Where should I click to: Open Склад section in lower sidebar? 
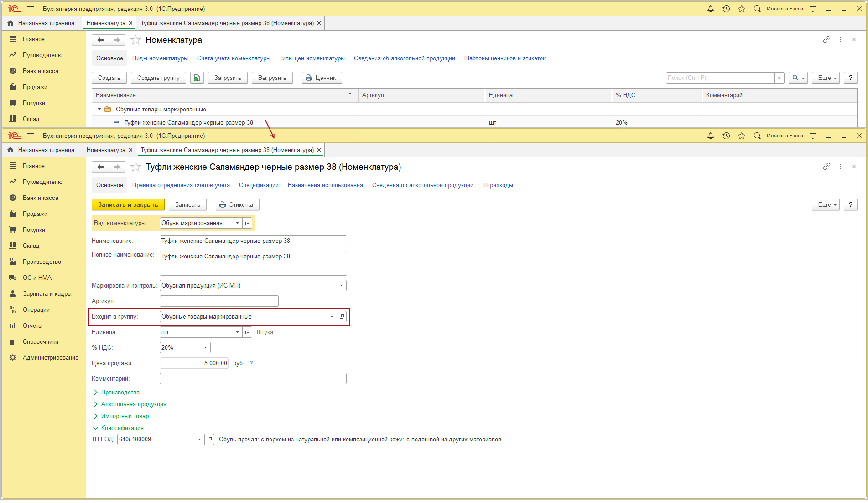(31, 246)
